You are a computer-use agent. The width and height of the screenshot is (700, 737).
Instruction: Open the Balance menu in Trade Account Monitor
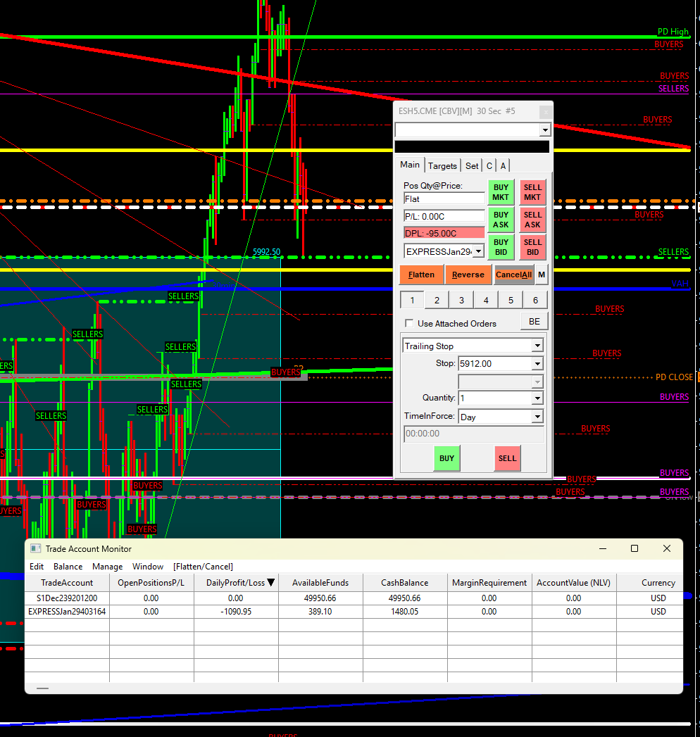(x=68, y=567)
